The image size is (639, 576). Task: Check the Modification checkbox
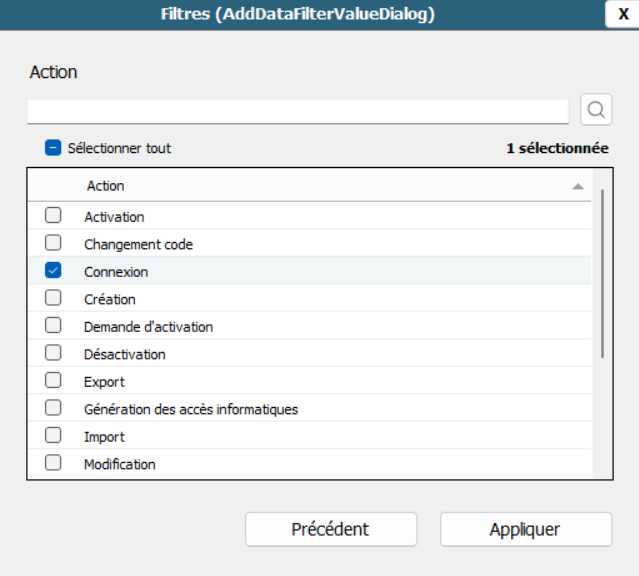53,463
